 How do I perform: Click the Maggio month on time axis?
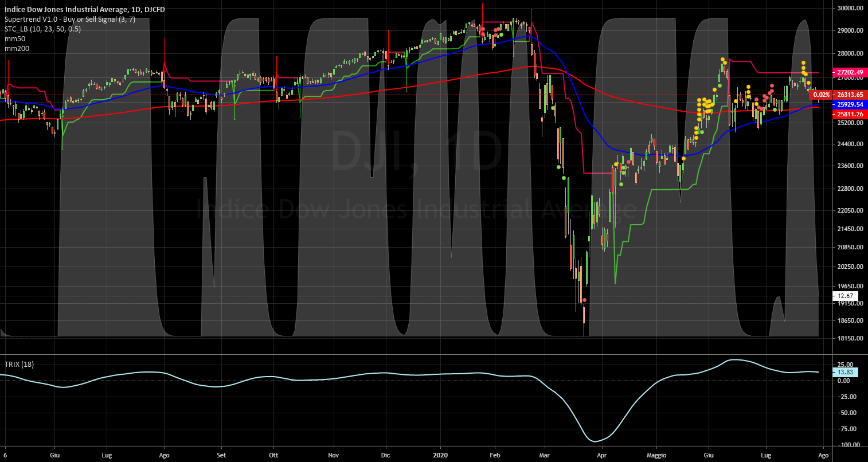pos(656,455)
